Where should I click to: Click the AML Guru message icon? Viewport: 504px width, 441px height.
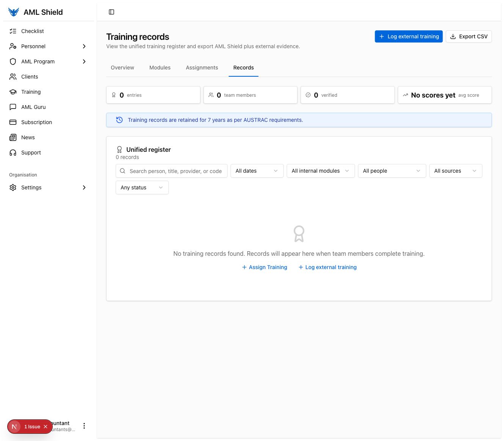(13, 107)
